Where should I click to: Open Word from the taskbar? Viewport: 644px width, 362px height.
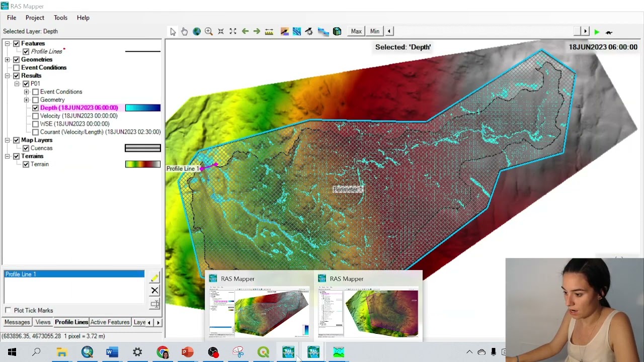point(112,352)
